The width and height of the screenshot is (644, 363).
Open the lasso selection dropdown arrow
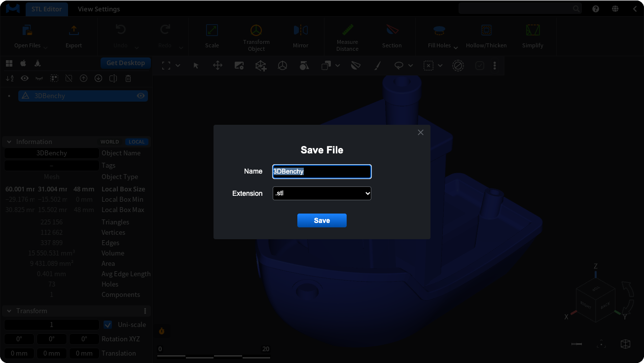(x=410, y=66)
